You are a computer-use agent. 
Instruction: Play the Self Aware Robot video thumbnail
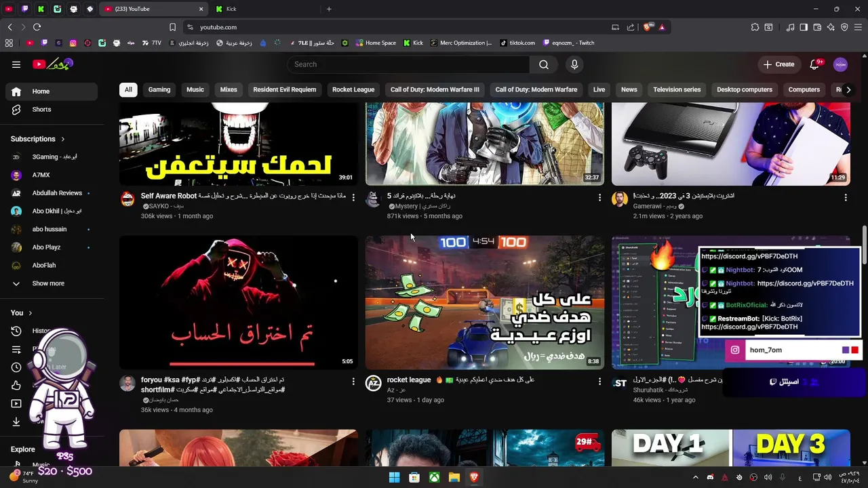tap(239, 144)
